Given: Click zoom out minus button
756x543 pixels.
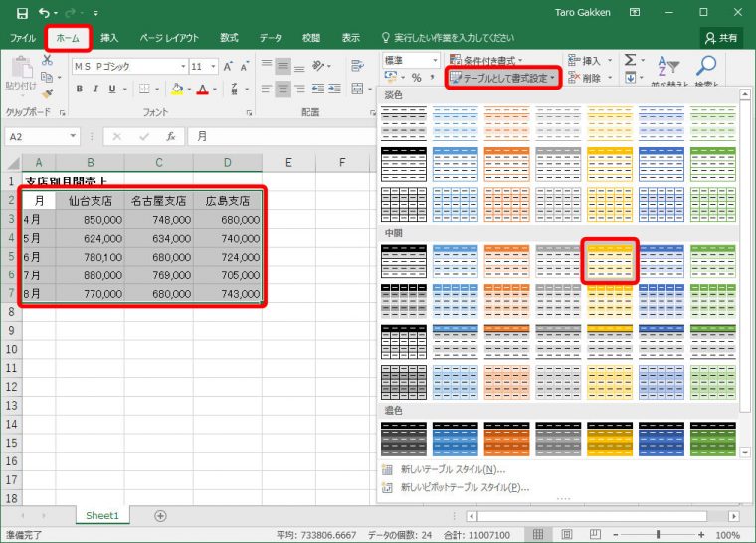Looking at the screenshot, I should (x=616, y=534).
